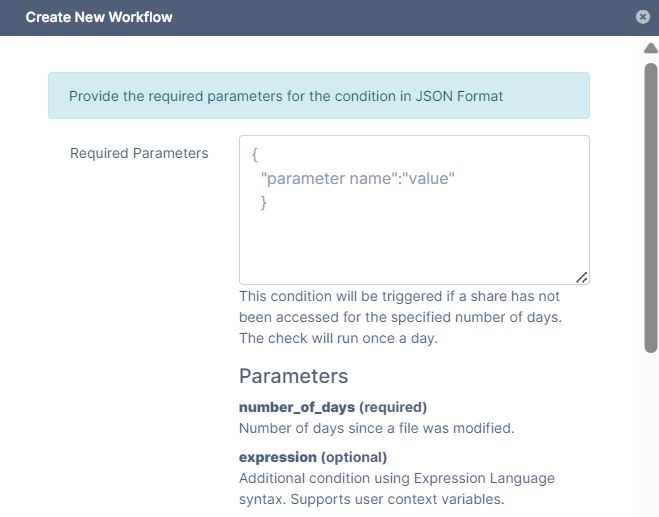Click the blue JSON format info banner
The image size is (659, 517).
point(318,96)
